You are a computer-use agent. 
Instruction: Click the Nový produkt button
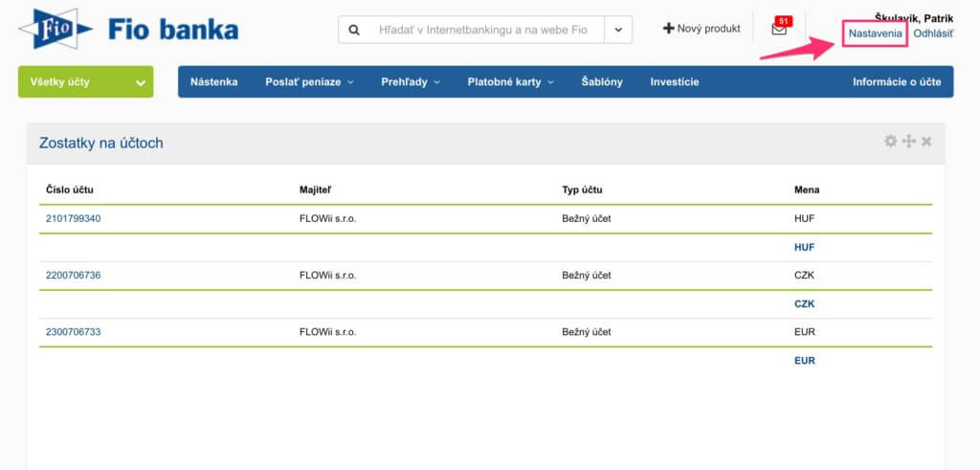coord(702,29)
